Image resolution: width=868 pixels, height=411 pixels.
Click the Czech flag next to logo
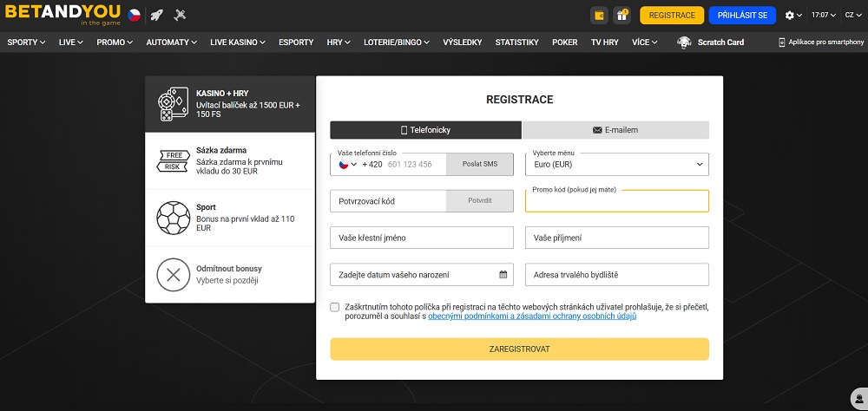[x=134, y=15]
